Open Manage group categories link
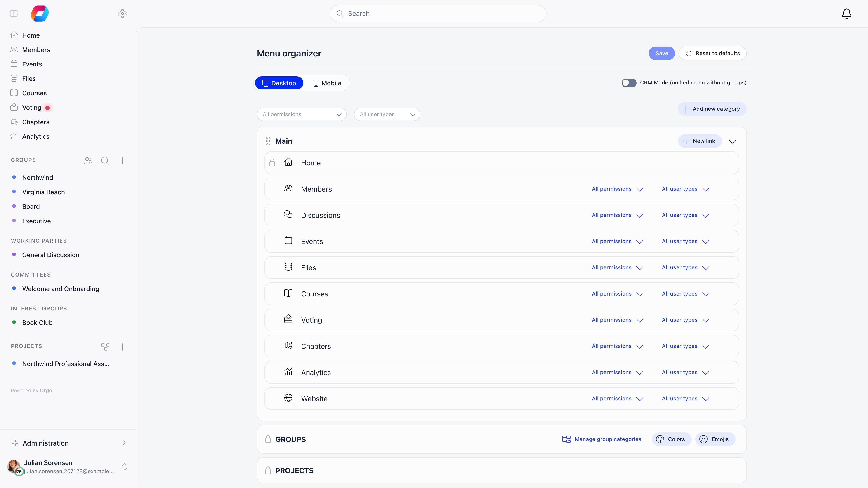 601,439
